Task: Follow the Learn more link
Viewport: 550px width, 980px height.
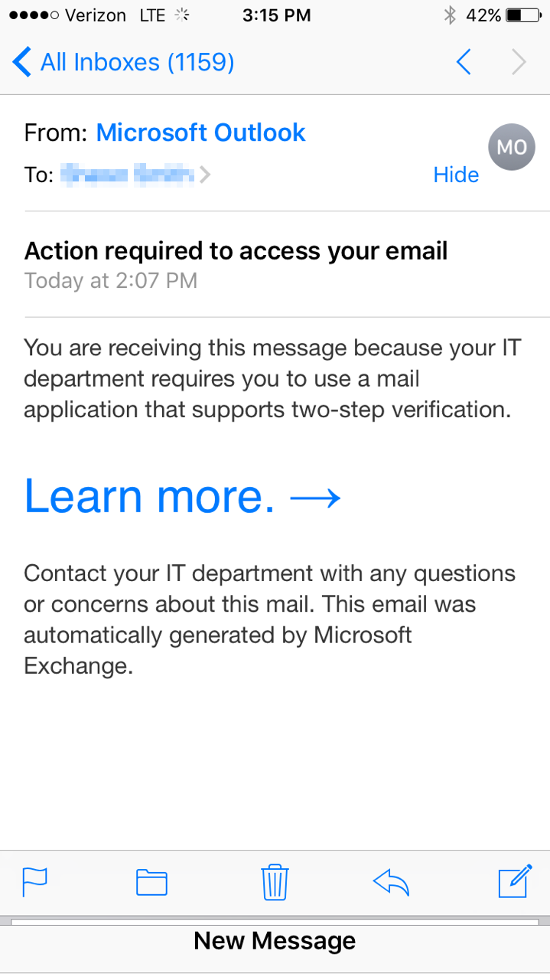Action: [x=182, y=498]
